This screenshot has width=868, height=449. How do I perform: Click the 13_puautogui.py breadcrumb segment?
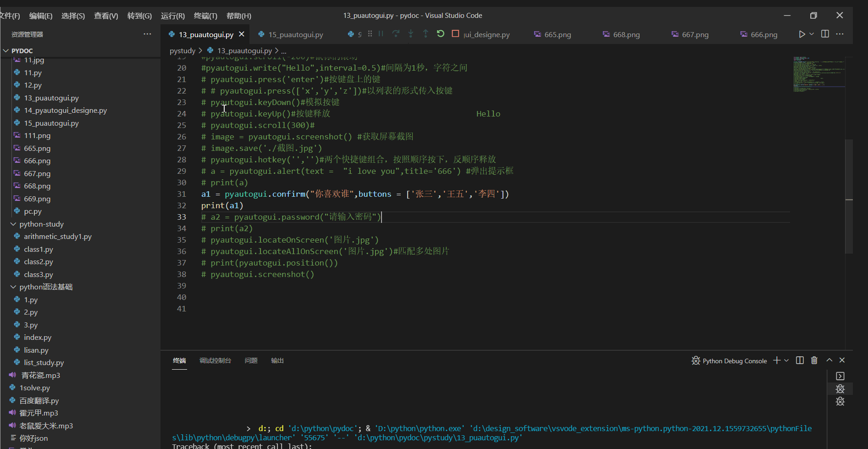(x=239, y=51)
